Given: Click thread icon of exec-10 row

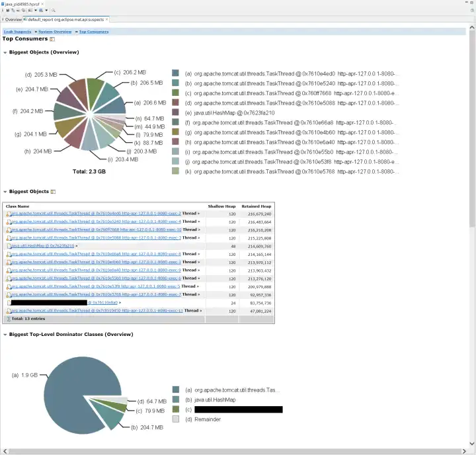Looking at the screenshot, I should 9,230.
